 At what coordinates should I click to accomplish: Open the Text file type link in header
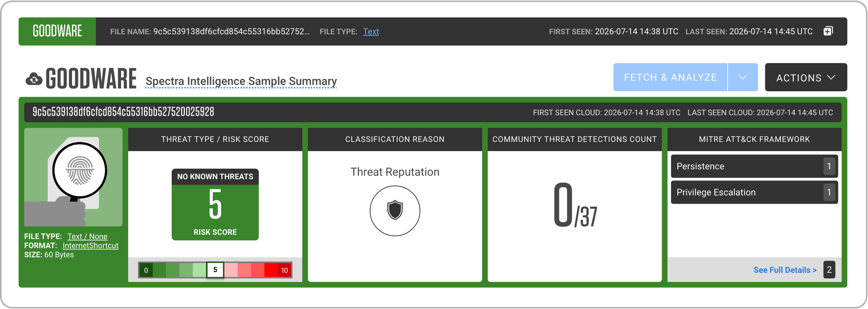tap(371, 32)
